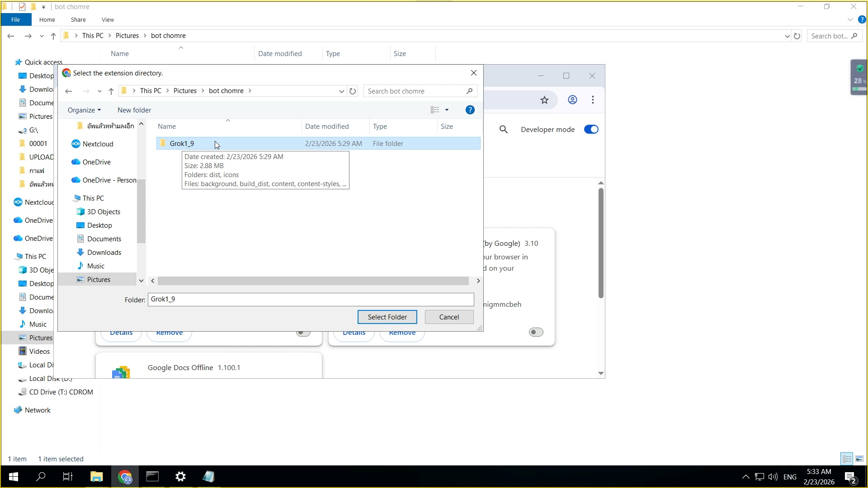Screen dimensions: 868x488
Task: Click the bookmark star icon in Chrome
Action: click(x=544, y=100)
